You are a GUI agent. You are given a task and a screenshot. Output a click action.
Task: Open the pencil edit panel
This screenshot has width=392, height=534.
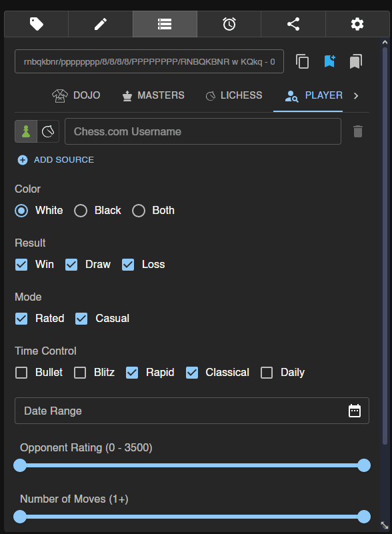coord(101,24)
